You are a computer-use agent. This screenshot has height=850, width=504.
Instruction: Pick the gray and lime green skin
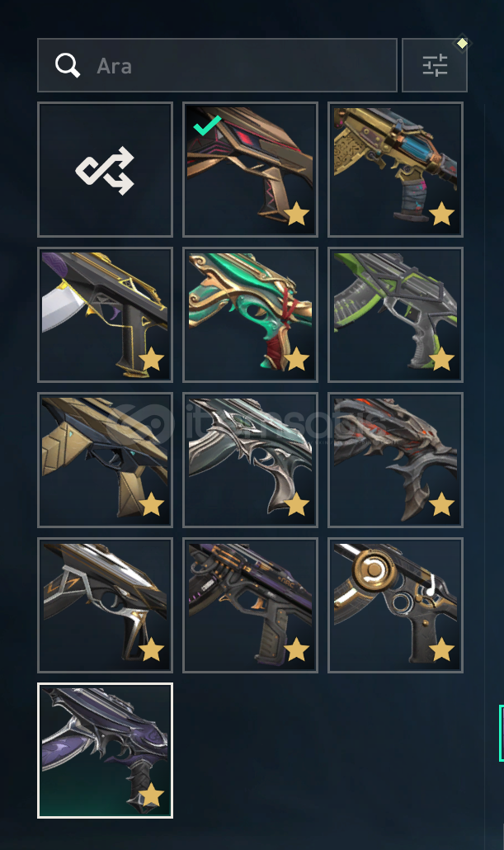tap(396, 315)
